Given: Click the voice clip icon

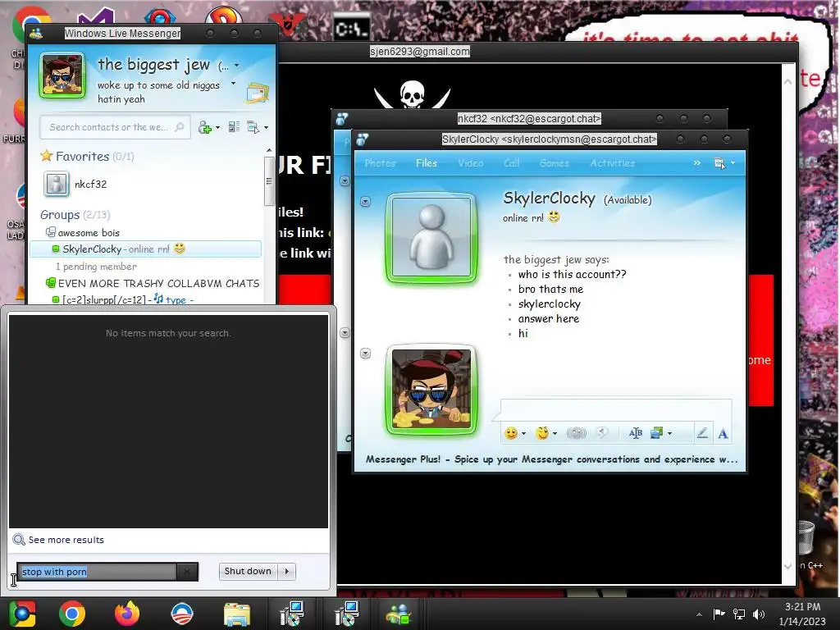Looking at the screenshot, I should (602, 432).
